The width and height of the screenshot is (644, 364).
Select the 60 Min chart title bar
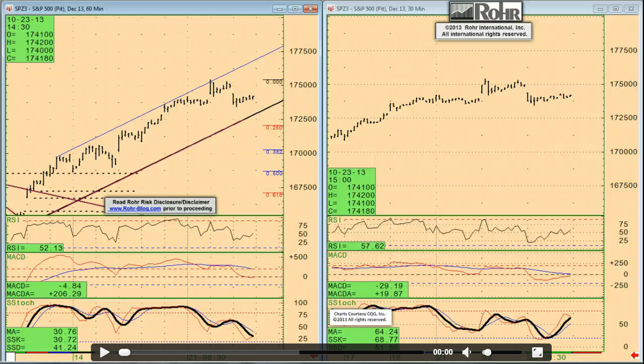point(140,8)
